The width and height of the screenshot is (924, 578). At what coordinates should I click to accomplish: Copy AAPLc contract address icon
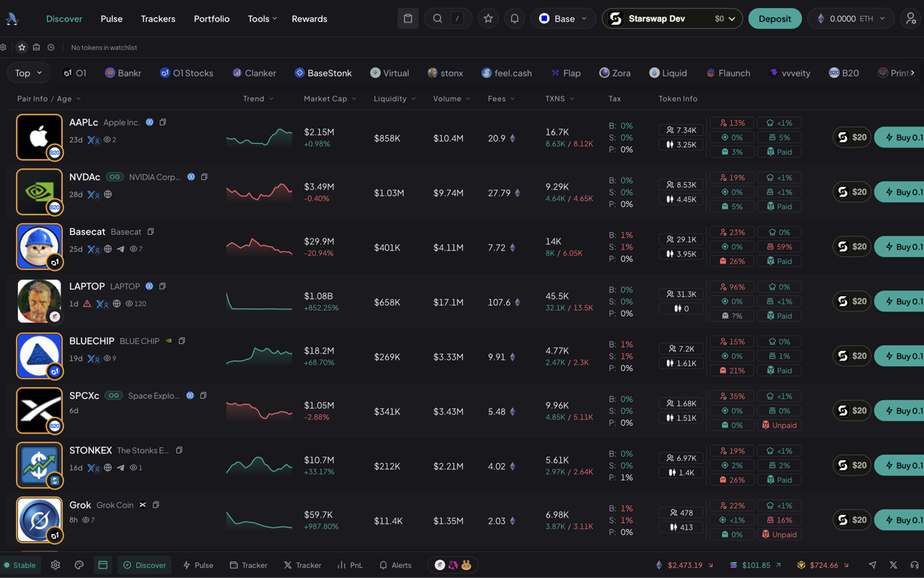[162, 122]
